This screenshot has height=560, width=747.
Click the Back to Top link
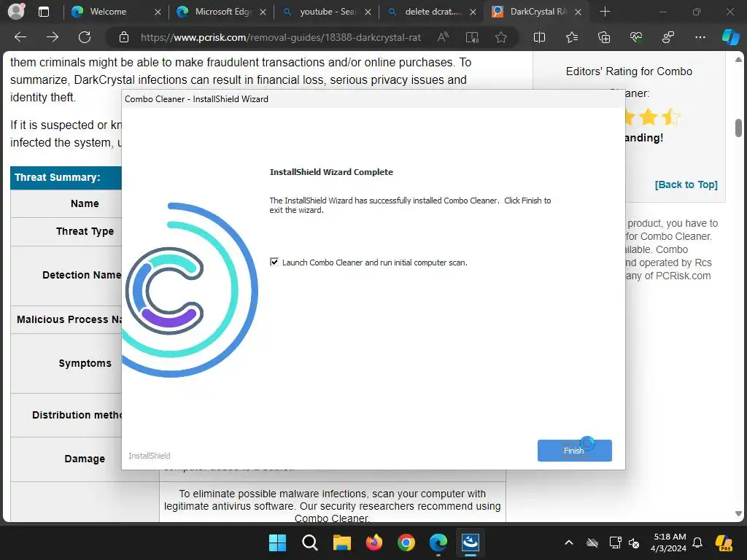(x=686, y=184)
